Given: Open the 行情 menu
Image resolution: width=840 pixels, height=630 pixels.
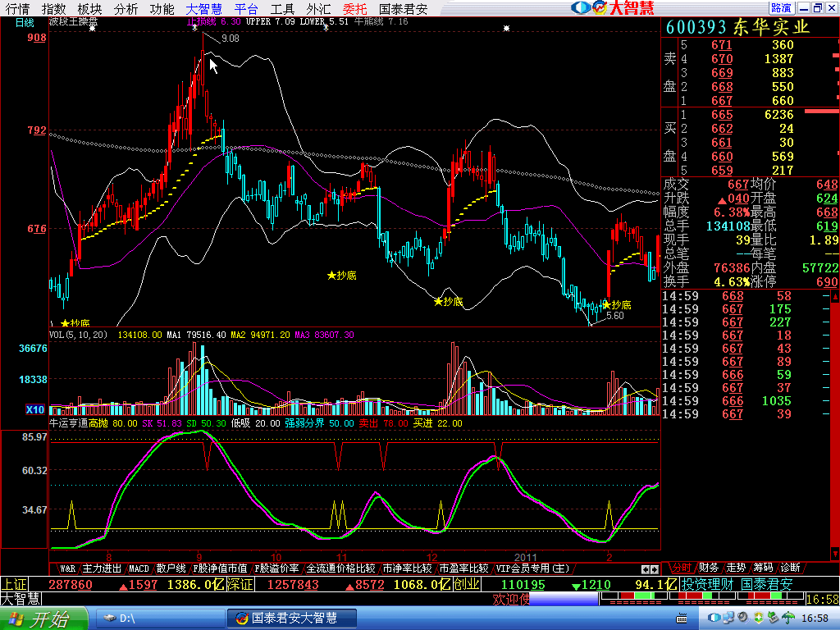Looking at the screenshot, I should click(18, 8).
